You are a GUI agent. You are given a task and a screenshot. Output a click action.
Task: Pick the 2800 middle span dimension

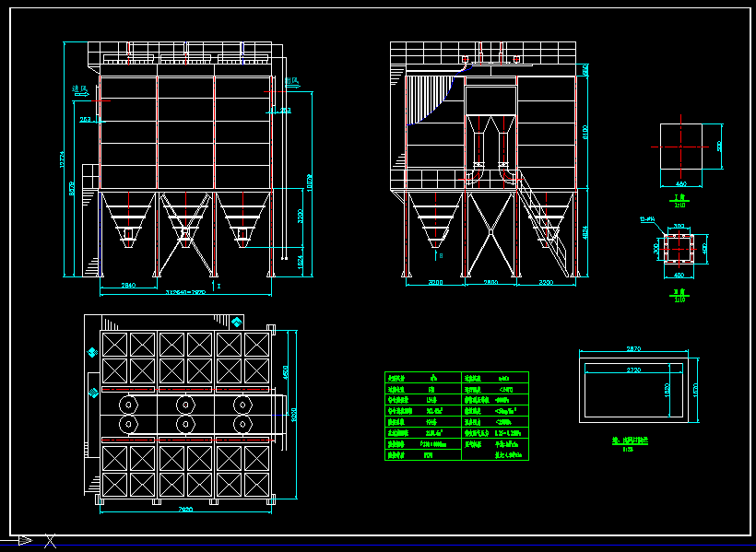pos(490,282)
